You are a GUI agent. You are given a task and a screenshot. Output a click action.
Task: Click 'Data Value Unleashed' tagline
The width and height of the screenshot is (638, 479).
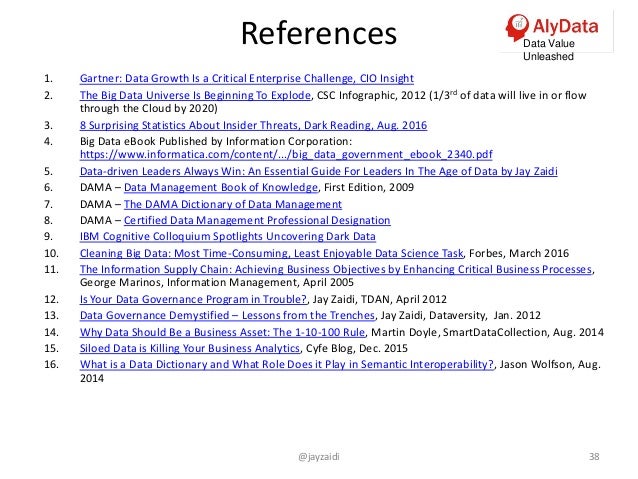pos(548,50)
